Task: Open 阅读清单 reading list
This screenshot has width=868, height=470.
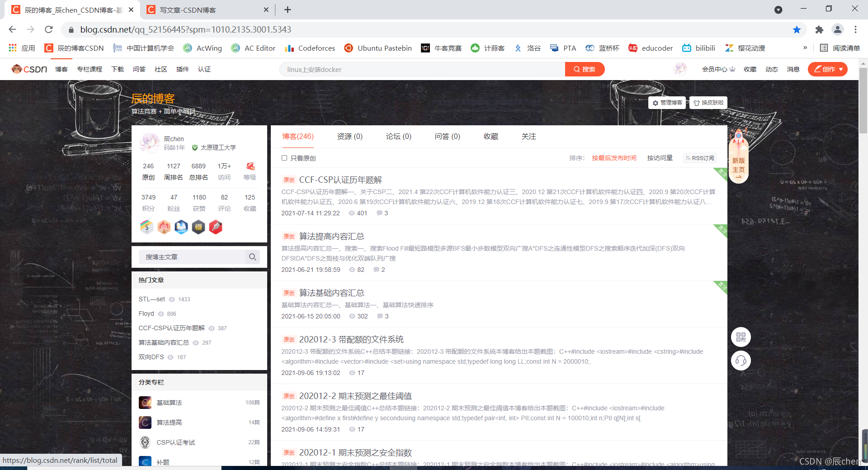Action: (x=840, y=48)
